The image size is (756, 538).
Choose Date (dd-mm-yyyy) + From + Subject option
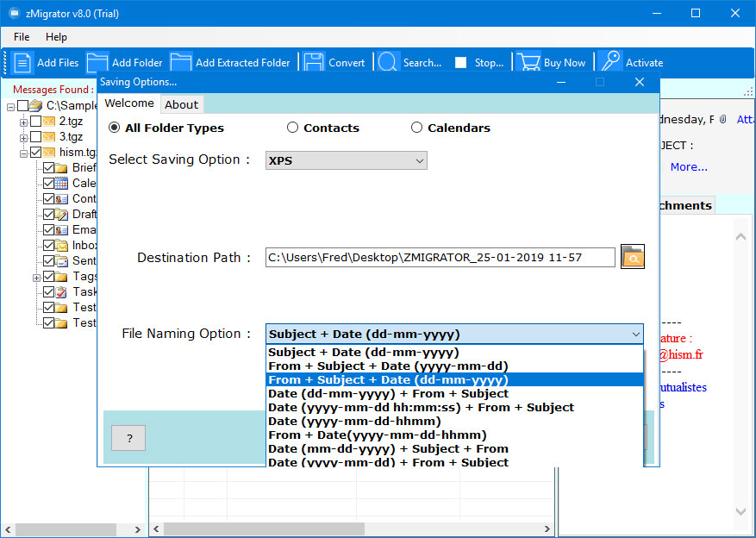(454, 393)
